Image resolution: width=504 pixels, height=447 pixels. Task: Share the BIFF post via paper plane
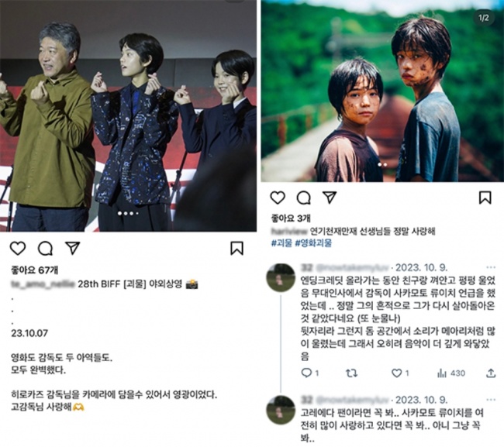click(73, 248)
